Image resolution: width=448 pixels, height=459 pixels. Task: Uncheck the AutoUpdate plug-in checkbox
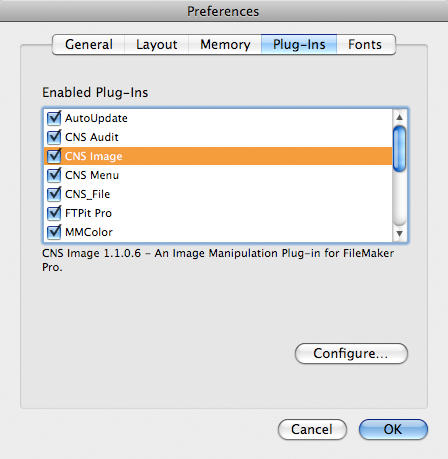click(54, 118)
